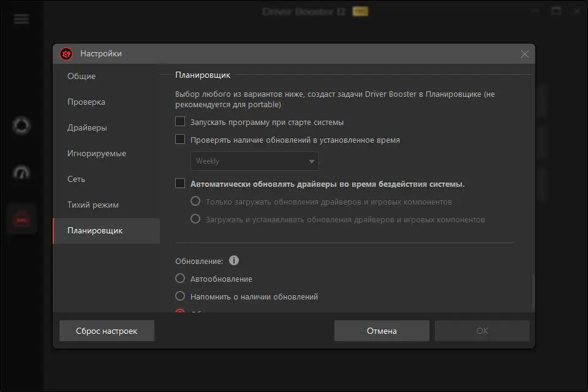Image resolution: width=588 pixels, height=392 pixels.
Task: Select the Автообновление radio option
Action: pos(180,278)
